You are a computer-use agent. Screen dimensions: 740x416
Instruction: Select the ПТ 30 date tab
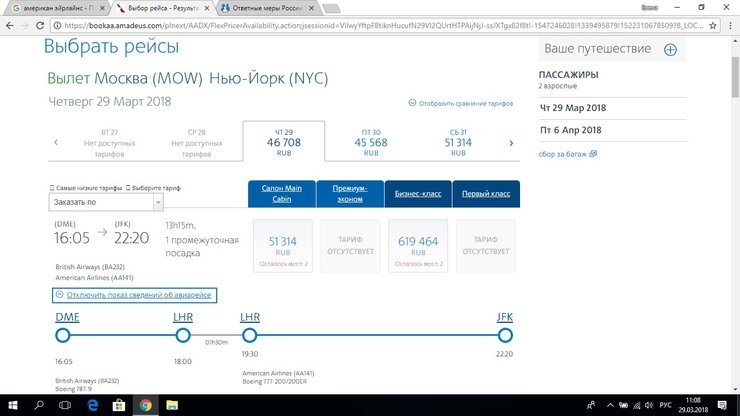(x=371, y=142)
